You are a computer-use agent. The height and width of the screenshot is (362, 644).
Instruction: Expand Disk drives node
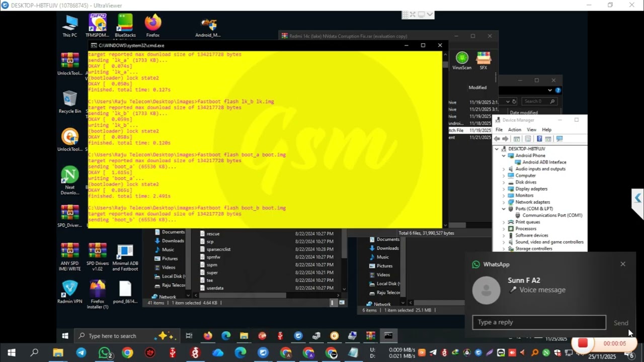tap(504, 182)
